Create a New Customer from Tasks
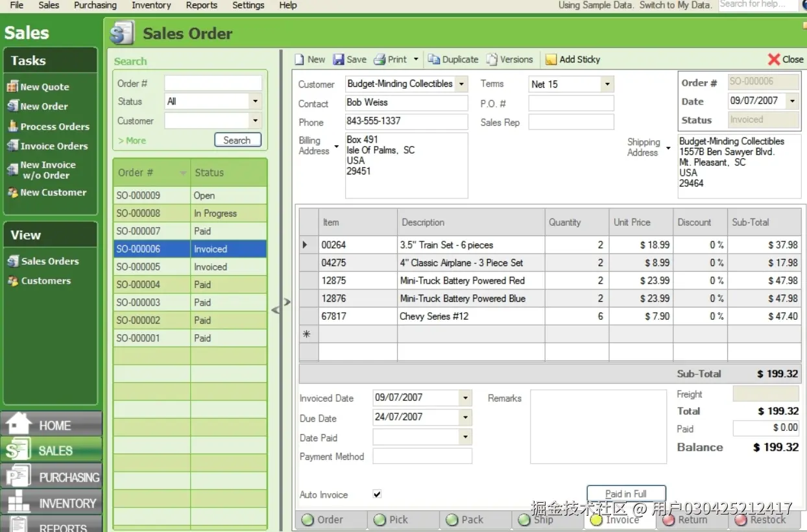807x532 pixels. tap(46, 193)
